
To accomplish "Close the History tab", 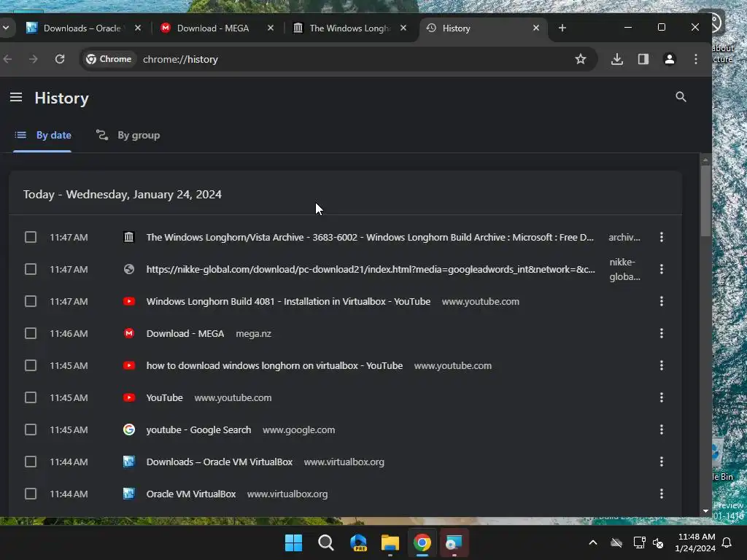I will 536,28.
